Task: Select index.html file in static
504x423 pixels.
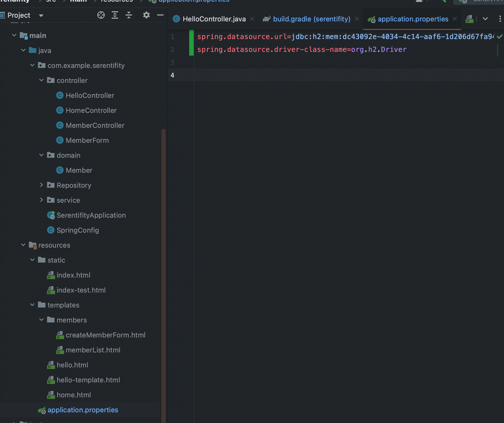Action: point(73,275)
